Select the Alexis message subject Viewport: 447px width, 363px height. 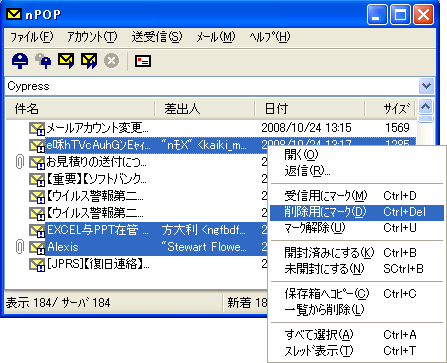[63, 247]
